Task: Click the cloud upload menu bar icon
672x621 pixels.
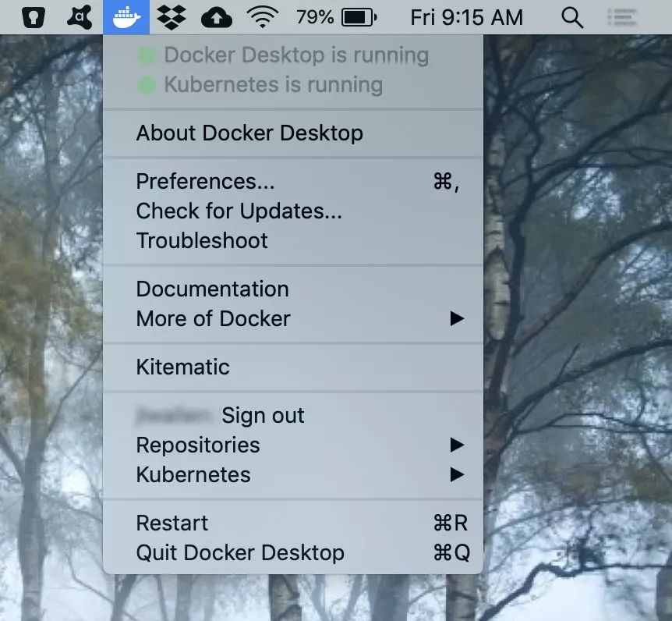Action: 217,18
